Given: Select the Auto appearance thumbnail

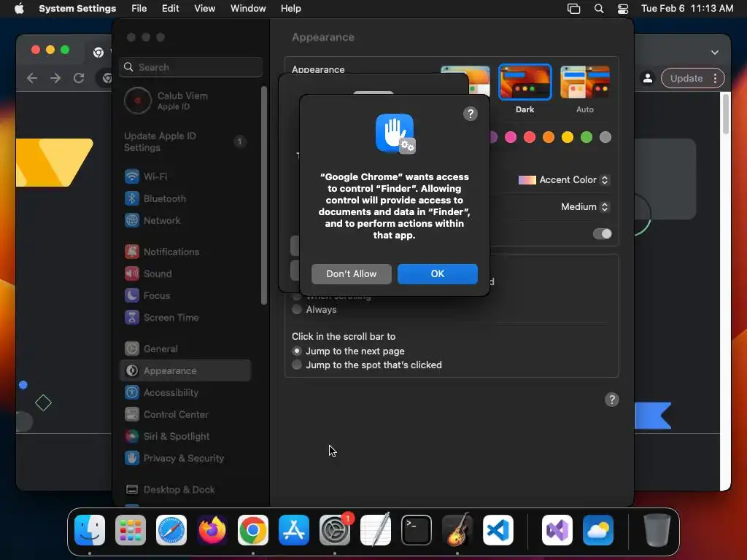Looking at the screenshot, I should pyautogui.click(x=584, y=82).
